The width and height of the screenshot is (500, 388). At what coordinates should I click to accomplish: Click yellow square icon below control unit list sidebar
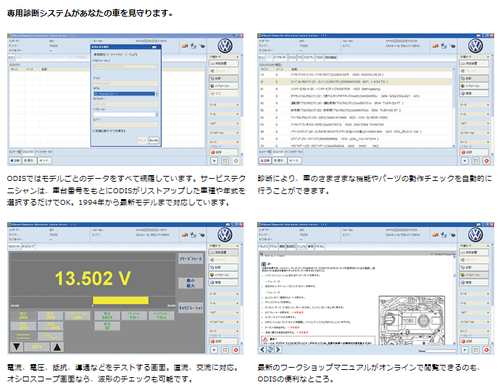tap(476, 161)
